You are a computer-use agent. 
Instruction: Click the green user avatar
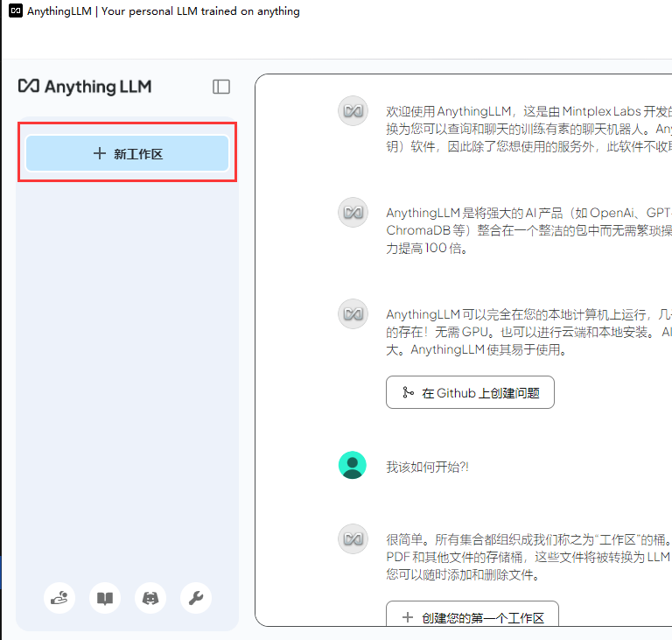[353, 465]
